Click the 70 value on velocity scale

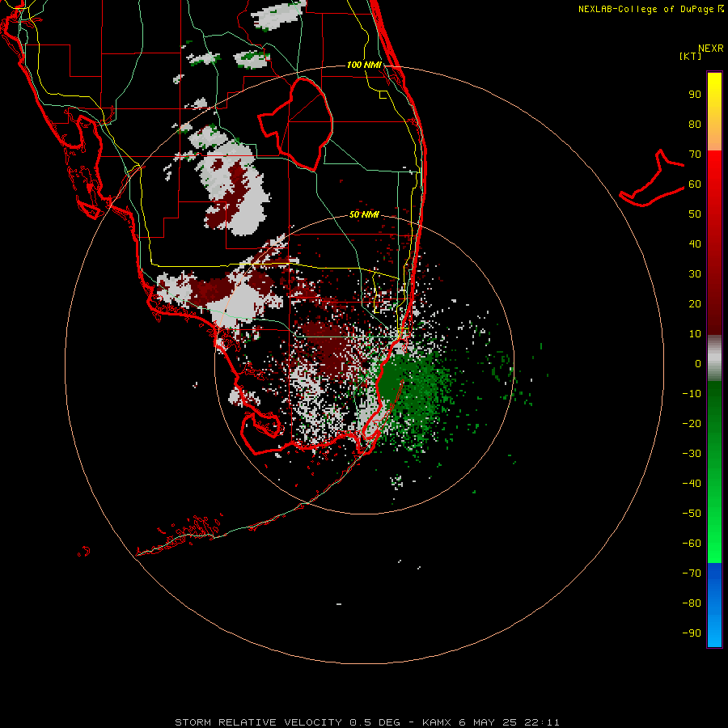click(695, 154)
